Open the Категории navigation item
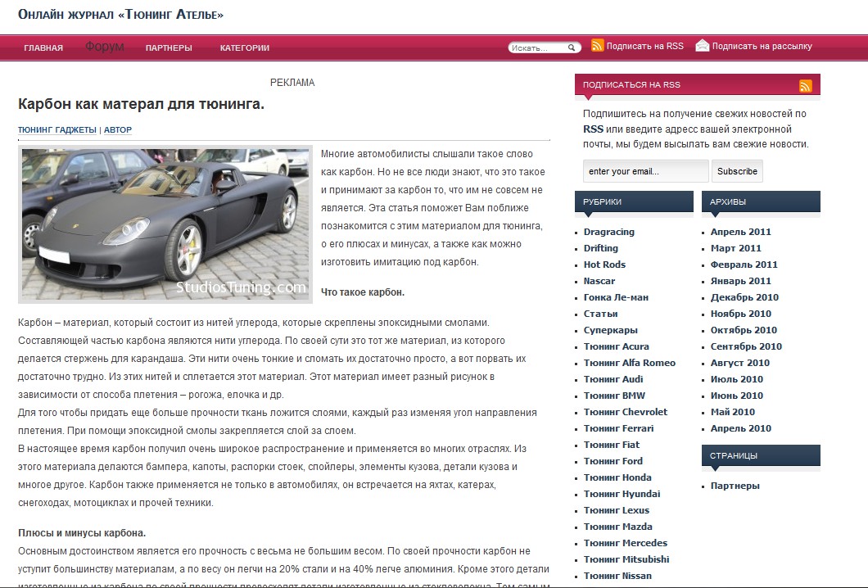868x588 pixels. 244,47
